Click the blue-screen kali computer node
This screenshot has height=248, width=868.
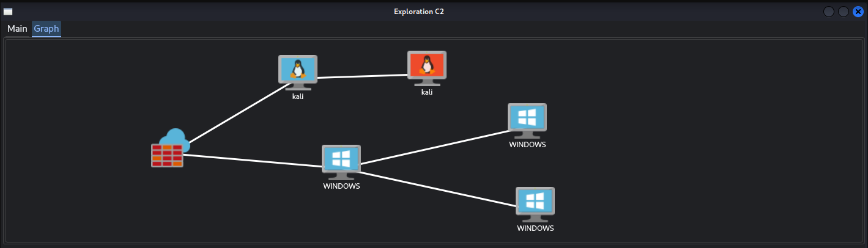point(298,71)
